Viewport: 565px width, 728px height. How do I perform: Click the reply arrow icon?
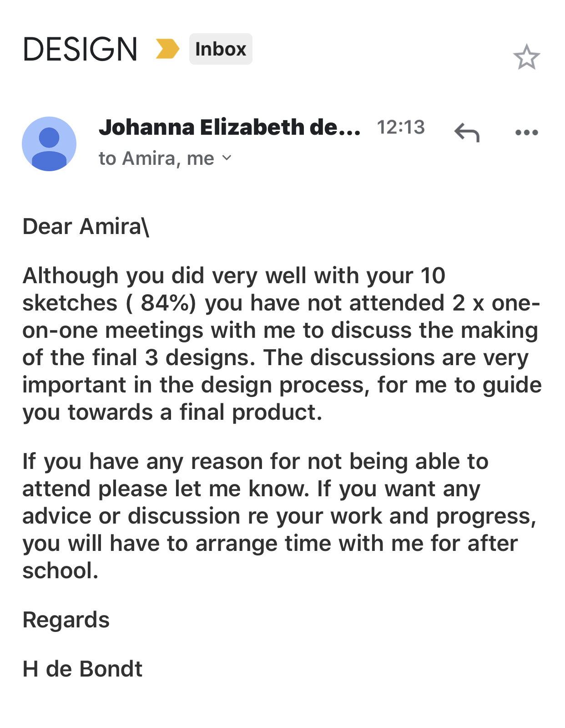pyautogui.click(x=467, y=132)
